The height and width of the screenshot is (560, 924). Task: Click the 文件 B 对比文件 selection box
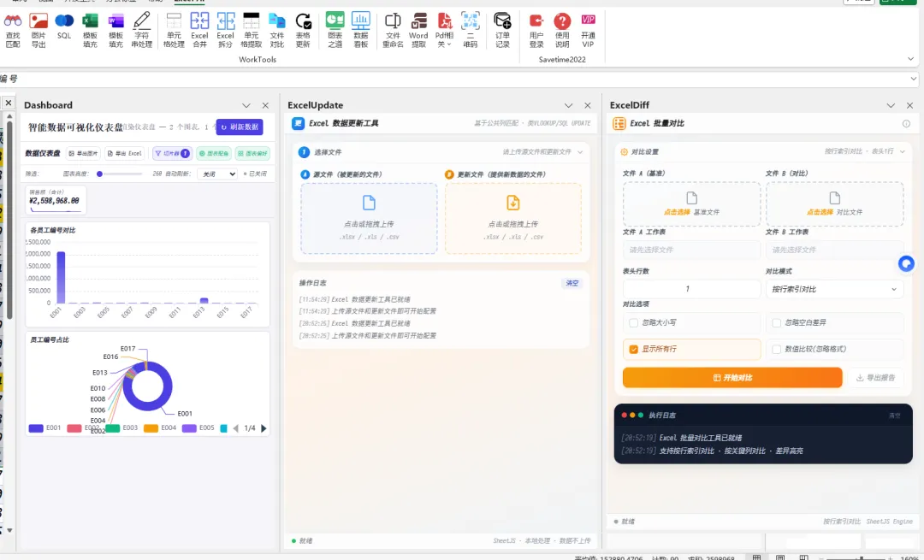pyautogui.click(x=834, y=203)
